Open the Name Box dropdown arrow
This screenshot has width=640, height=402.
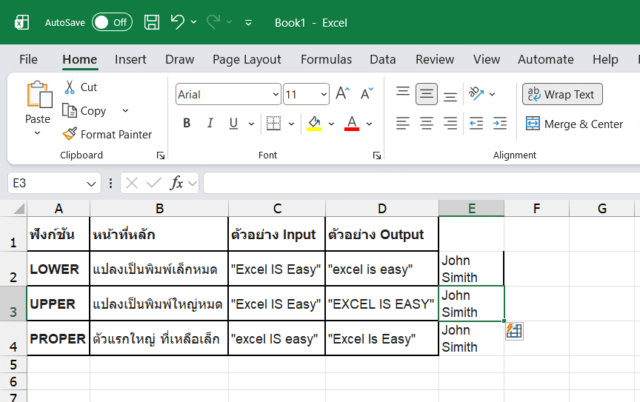pos(91,184)
